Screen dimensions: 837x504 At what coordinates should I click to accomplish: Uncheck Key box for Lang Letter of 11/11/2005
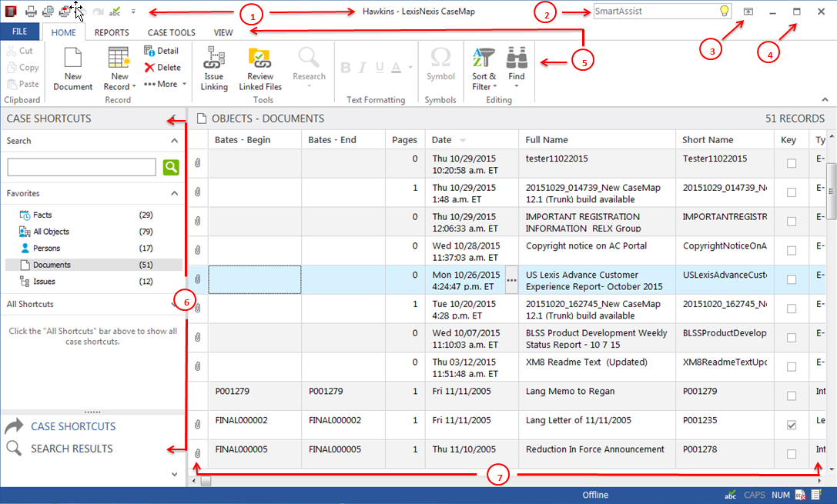791,425
